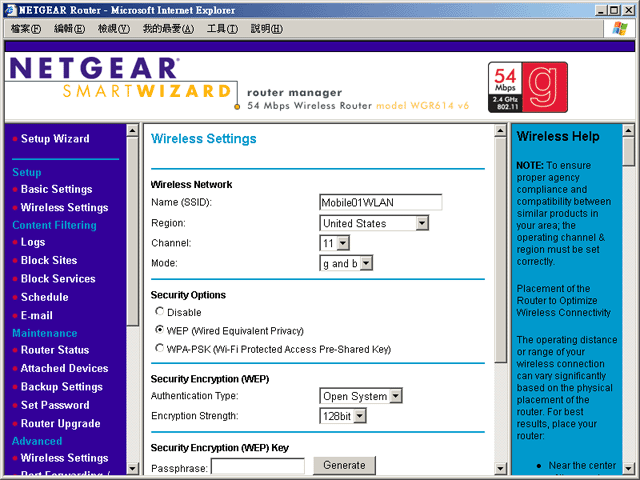Click the sidebar scrollbar thumb
The width and height of the screenshot is (640, 480).
point(132,231)
